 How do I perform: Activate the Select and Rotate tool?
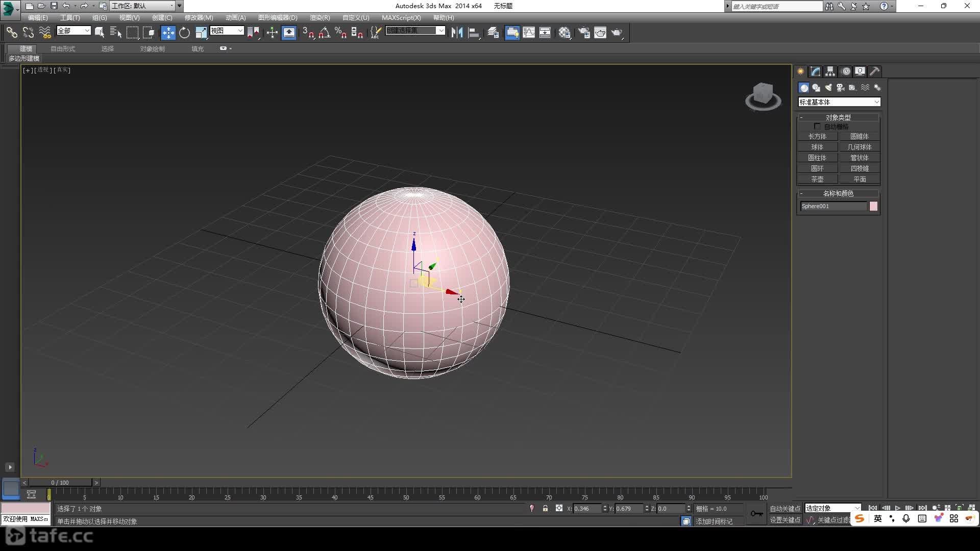[184, 33]
